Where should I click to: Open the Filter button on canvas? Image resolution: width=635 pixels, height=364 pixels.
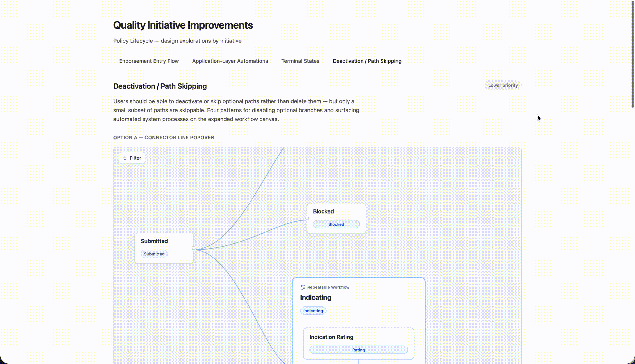coord(132,158)
